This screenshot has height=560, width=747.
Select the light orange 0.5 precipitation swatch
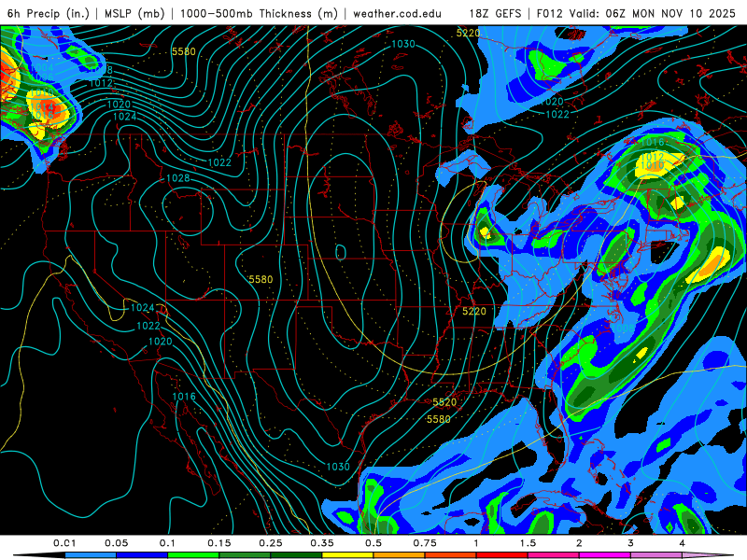tap(400, 555)
